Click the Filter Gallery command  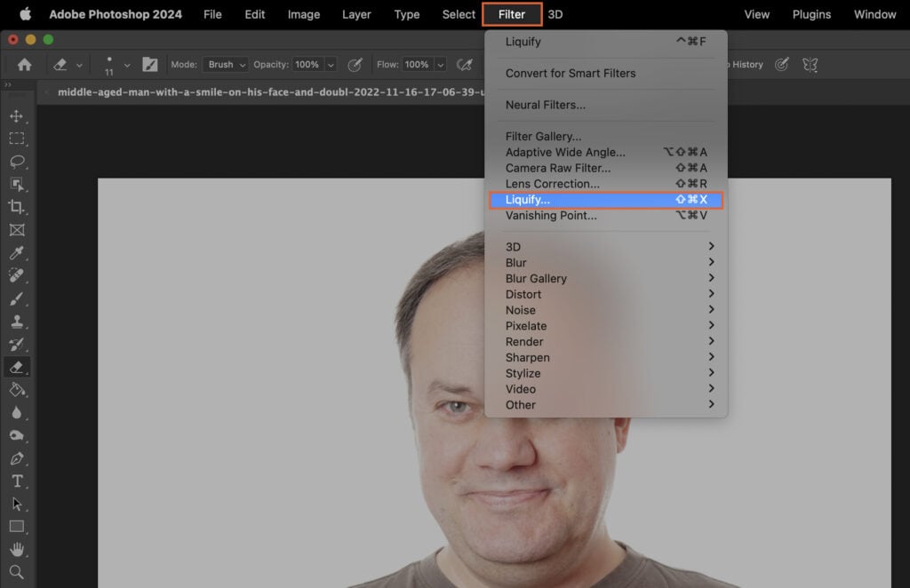pyautogui.click(x=543, y=136)
